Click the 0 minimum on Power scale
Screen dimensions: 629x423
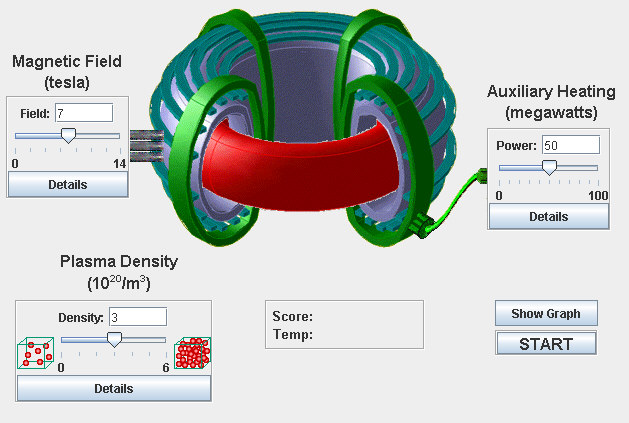499,195
